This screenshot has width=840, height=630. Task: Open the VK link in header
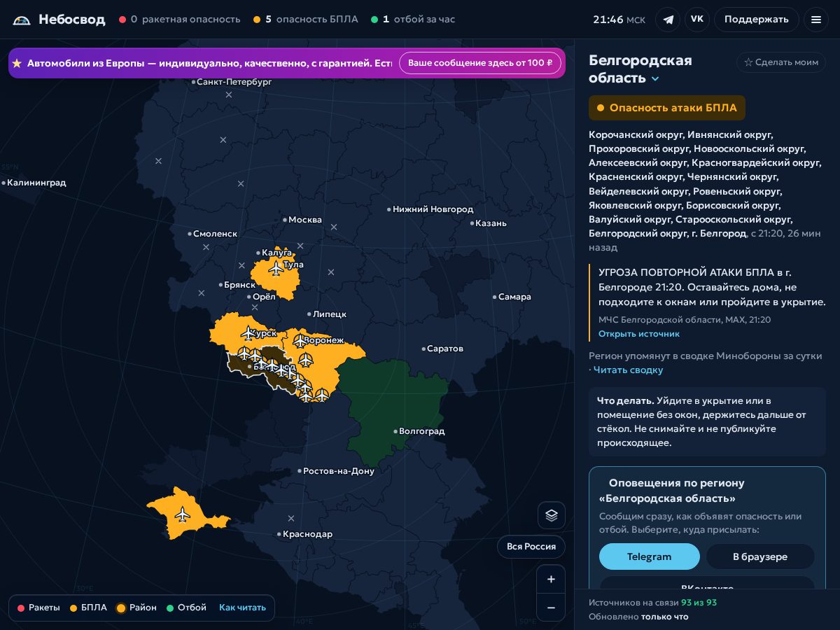[697, 20]
